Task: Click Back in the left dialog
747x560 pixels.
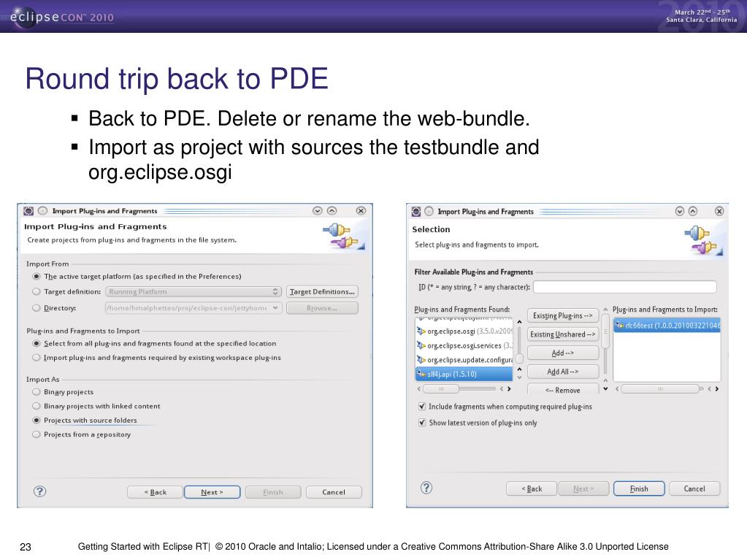Action: point(156,492)
